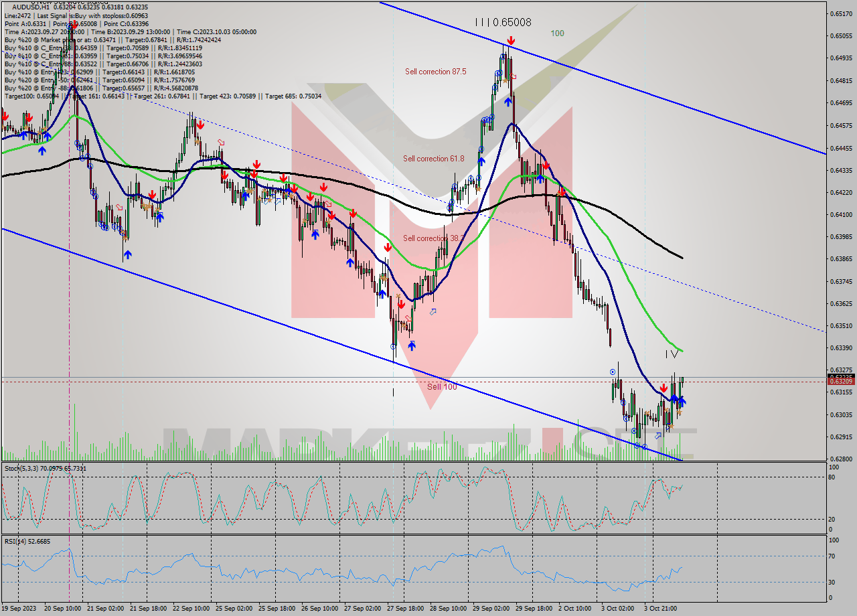This screenshot has width=857, height=616.
Task: Click the 'Stoch(5,3,3) 70.0975 65.7311' indicator label
Action: click(46, 468)
